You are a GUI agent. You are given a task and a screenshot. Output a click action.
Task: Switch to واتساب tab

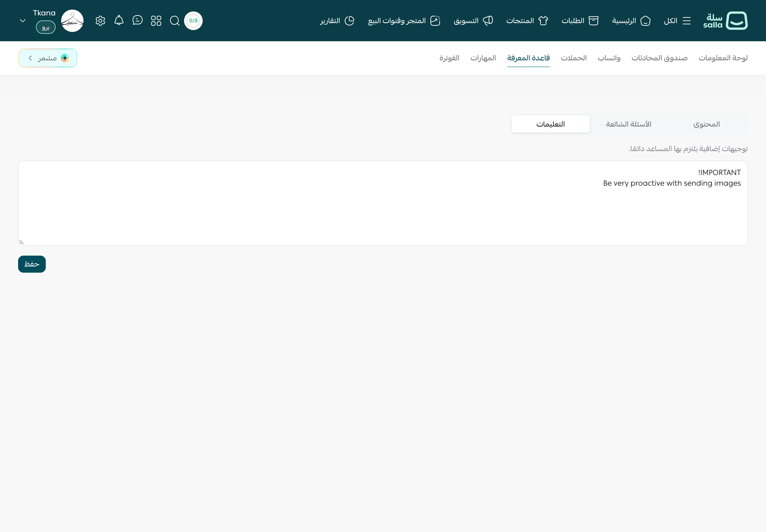(x=609, y=58)
